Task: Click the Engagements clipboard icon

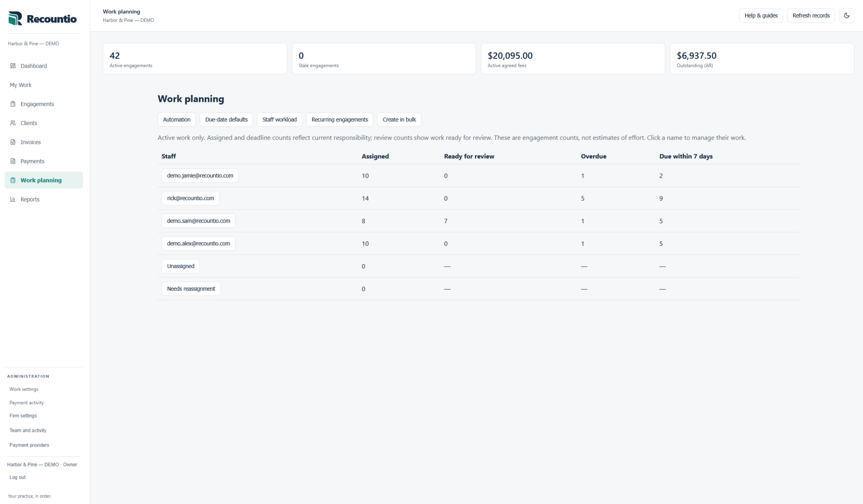Action: pyautogui.click(x=13, y=104)
